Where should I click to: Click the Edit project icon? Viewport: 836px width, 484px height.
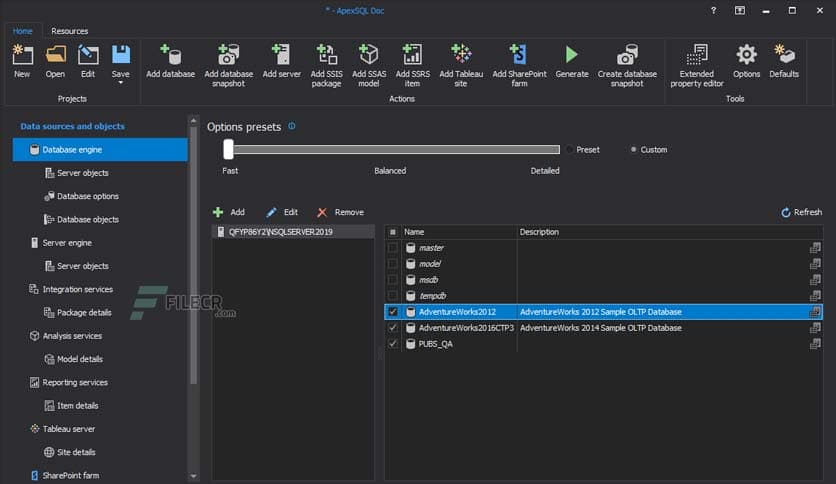(88, 61)
